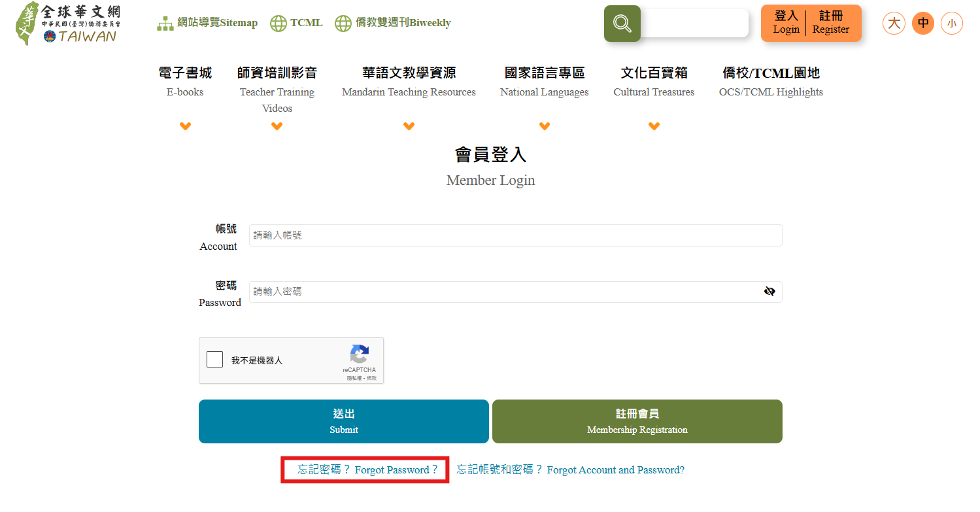The height and width of the screenshot is (512, 980).
Task: Open OCS/TCML Highlights menu item
Action: click(771, 81)
